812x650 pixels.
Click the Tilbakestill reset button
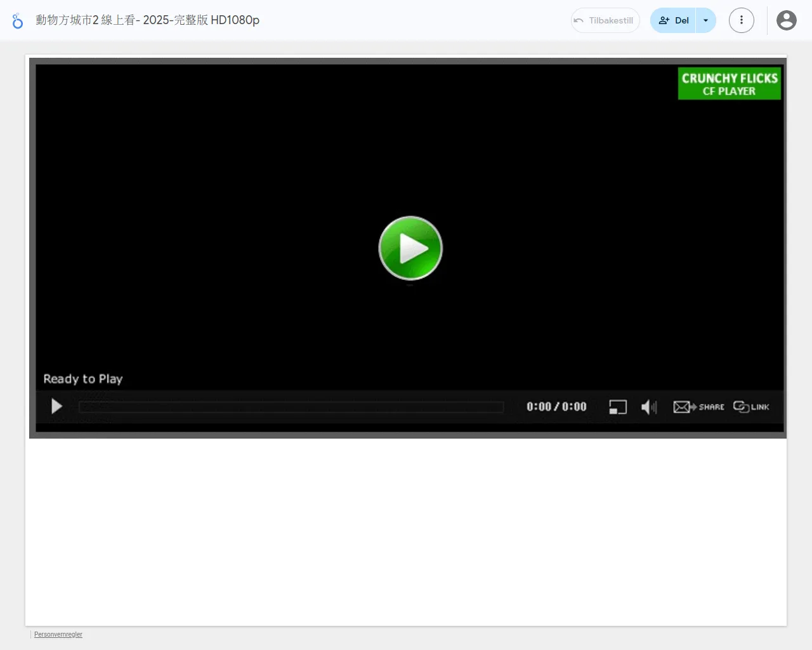pyautogui.click(x=605, y=20)
